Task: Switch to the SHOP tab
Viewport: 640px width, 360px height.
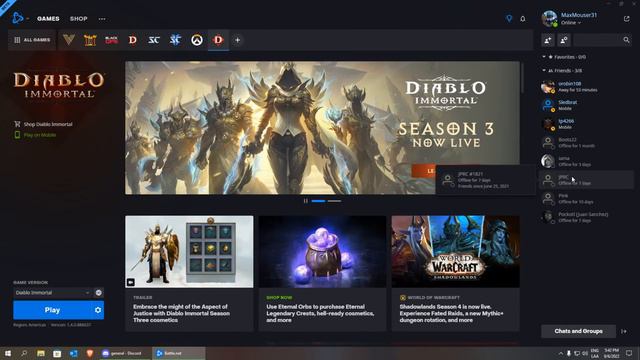Action: (x=78, y=19)
